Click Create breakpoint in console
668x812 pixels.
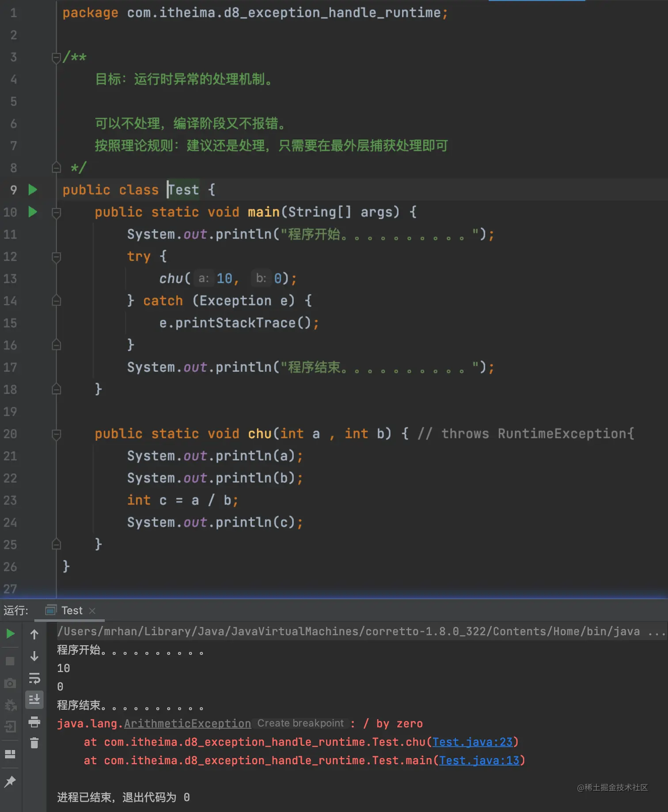(x=300, y=723)
